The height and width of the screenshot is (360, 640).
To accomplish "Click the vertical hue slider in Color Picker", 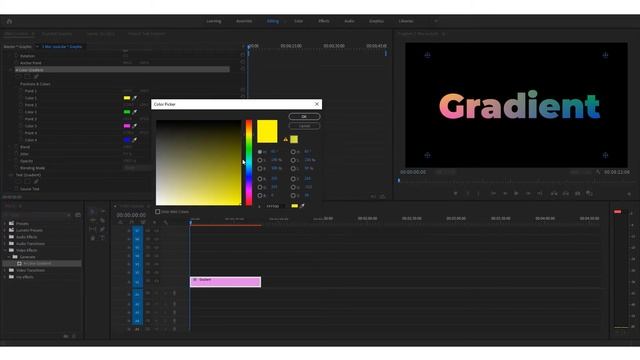I will [249, 162].
